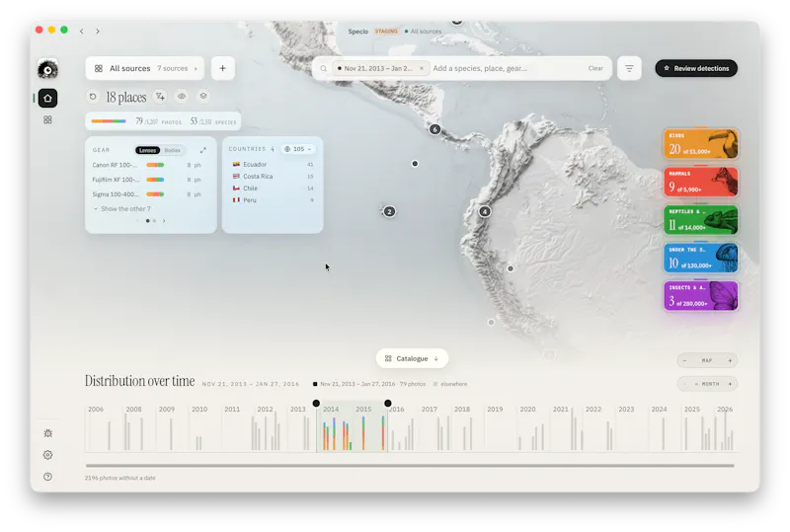Go to next page of Gear panel

point(164,221)
